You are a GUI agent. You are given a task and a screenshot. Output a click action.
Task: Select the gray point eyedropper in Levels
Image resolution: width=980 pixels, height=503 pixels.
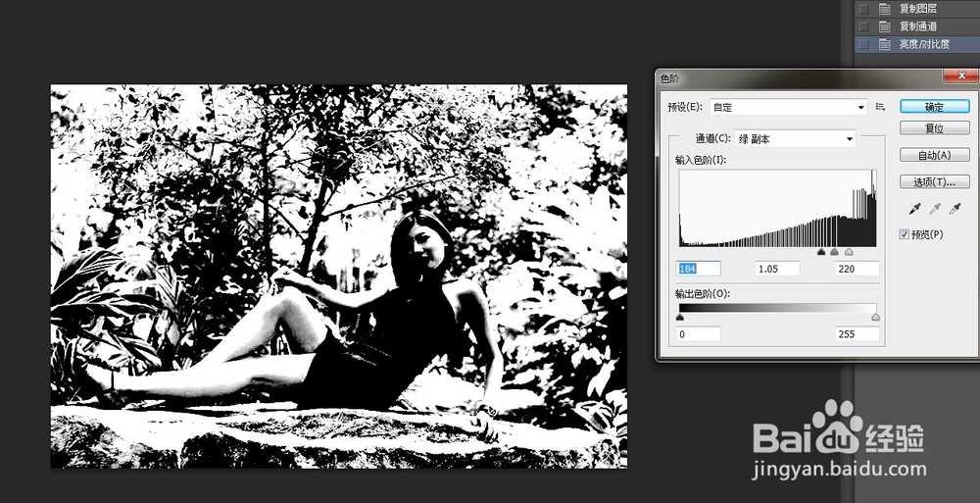click(x=935, y=209)
